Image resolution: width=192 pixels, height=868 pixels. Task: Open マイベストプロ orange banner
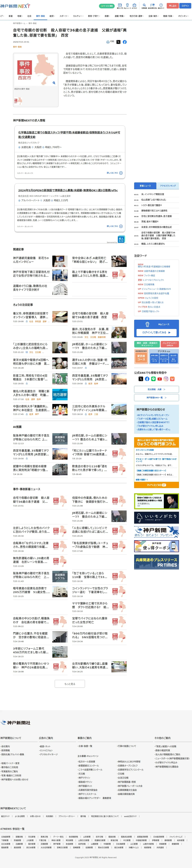click(x=157, y=485)
